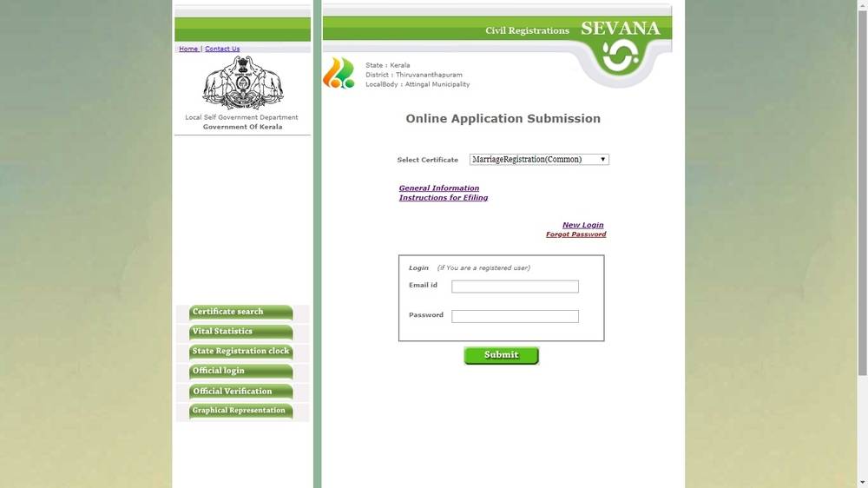This screenshot has width=868, height=488.
Task: Click the Online Application Submission heading
Action: point(503,119)
